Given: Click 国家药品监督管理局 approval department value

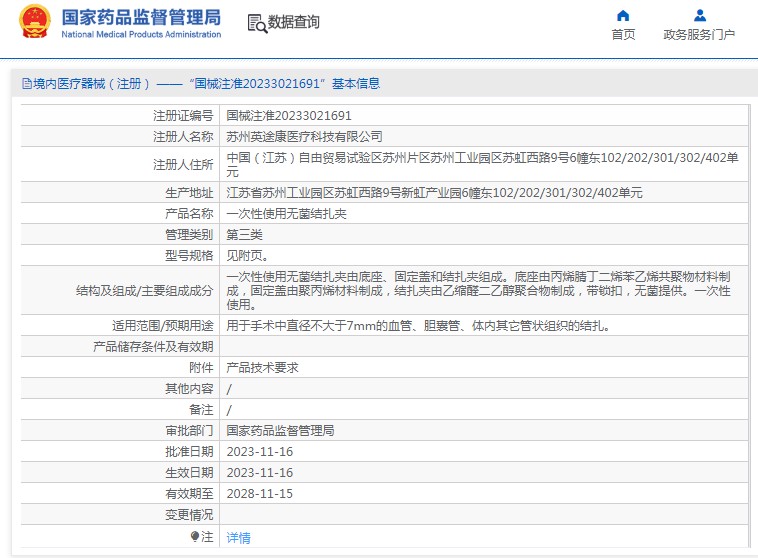Looking at the screenshot, I should [x=280, y=430].
